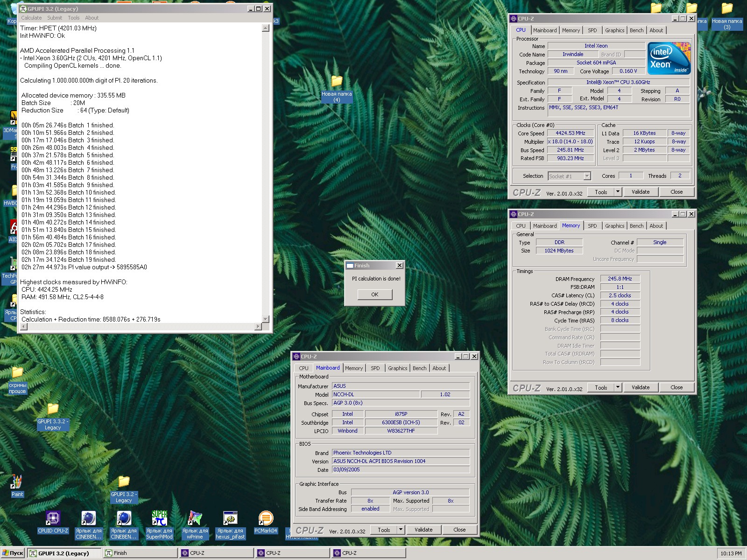Screen dimensions: 747x560
Task: Click the GPUPI horizontal scrollbar right arrow
Action: (258, 327)
